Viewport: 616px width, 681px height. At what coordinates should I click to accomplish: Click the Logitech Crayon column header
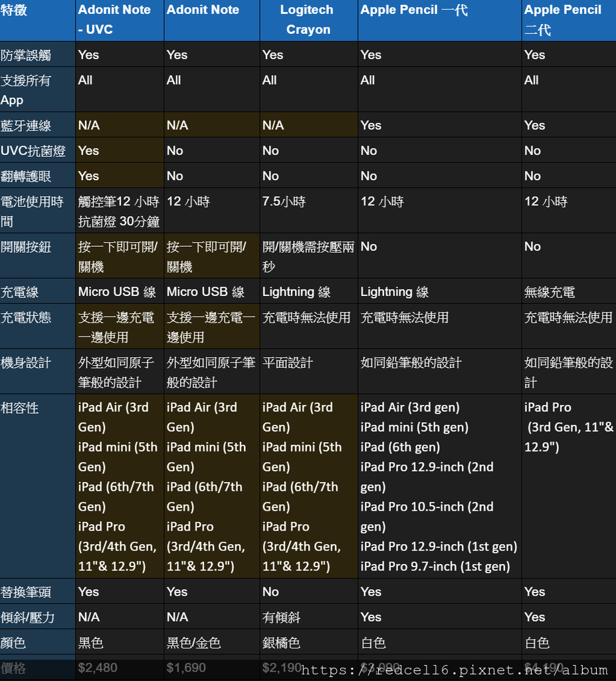click(308, 21)
